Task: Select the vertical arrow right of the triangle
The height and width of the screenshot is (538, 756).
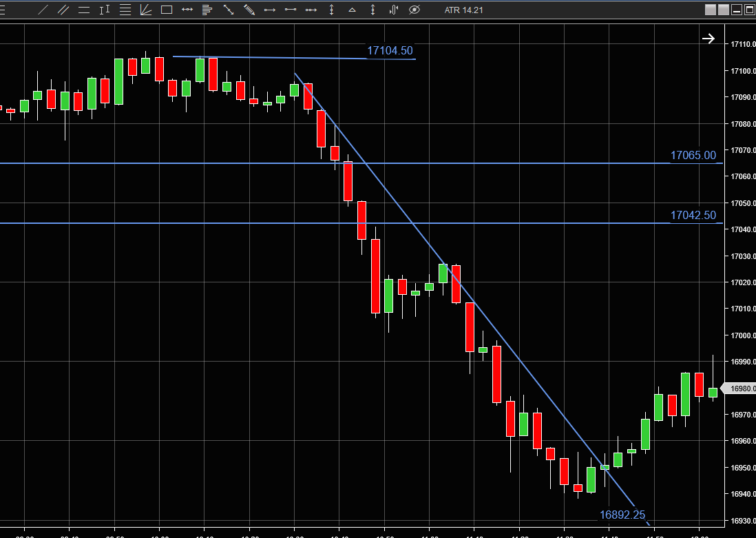Action: [x=372, y=10]
